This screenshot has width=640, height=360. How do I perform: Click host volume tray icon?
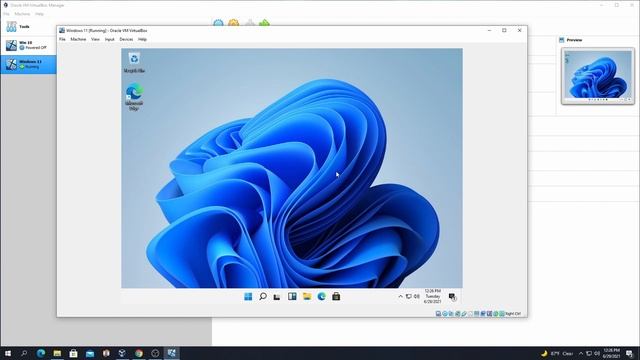pyautogui.click(x=597, y=353)
